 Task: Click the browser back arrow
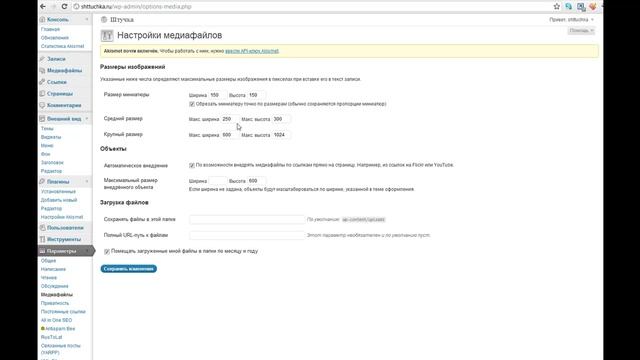pyautogui.click(x=43, y=7)
